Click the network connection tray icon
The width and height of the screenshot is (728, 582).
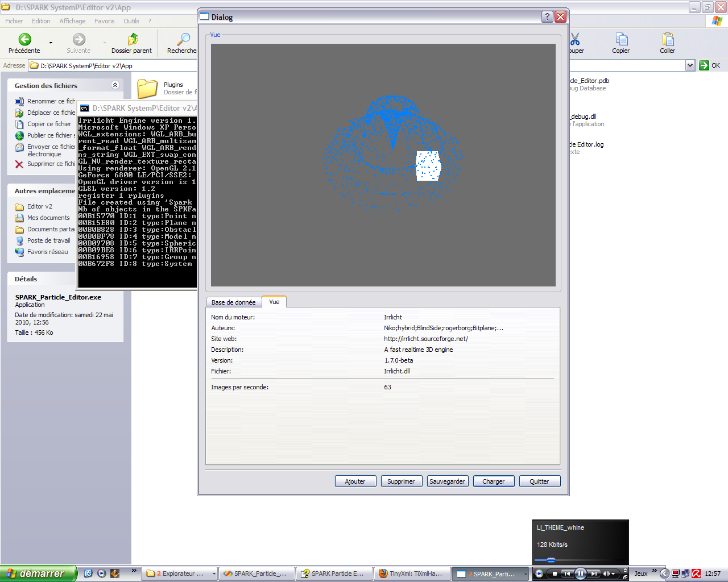pyautogui.click(x=685, y=573)
